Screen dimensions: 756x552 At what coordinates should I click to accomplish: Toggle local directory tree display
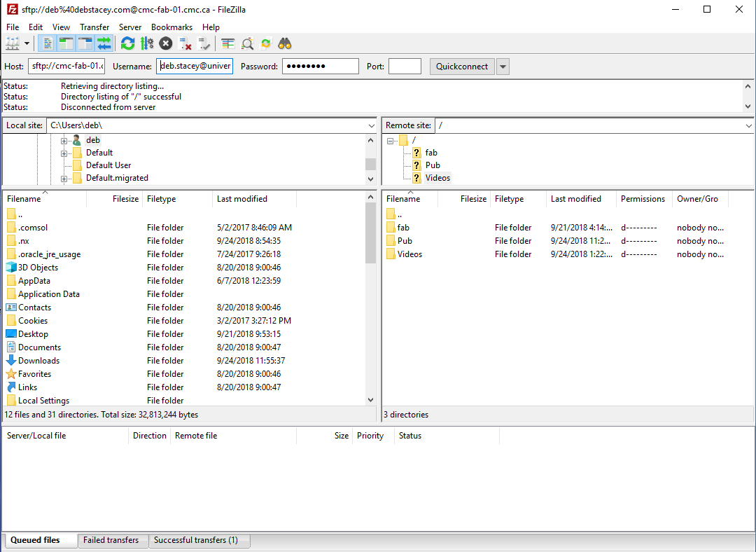(66, 44)
